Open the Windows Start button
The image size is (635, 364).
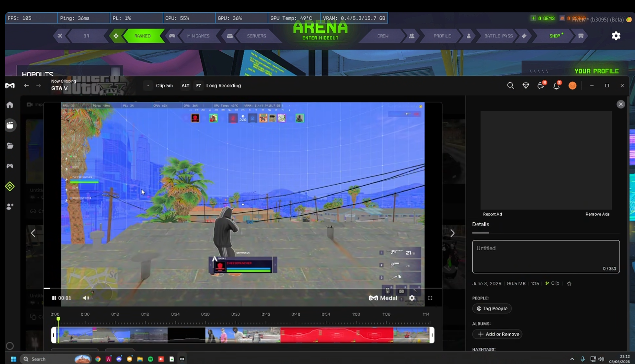13,359
